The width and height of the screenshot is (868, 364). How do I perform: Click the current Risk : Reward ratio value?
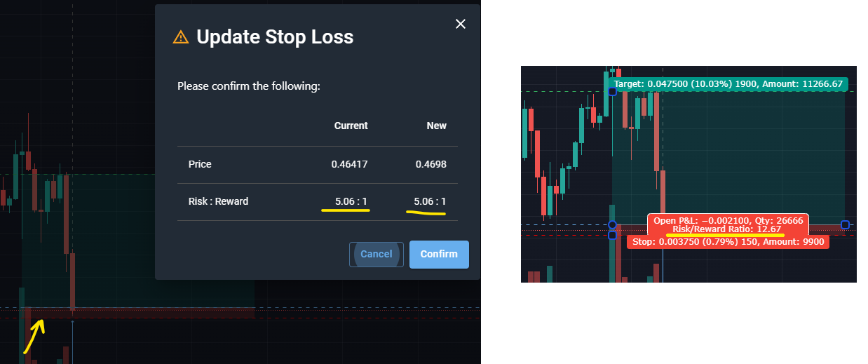(x=351, y=201)
